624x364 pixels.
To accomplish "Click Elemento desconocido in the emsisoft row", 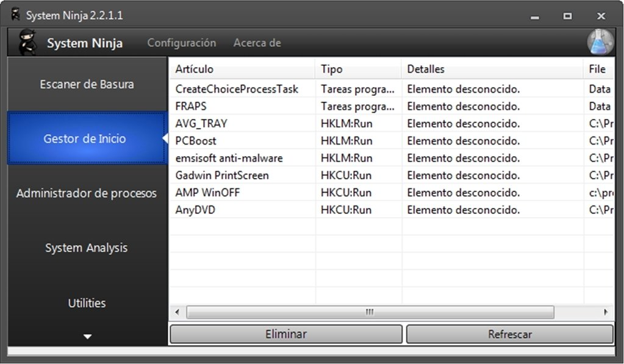I will point(463,158).
